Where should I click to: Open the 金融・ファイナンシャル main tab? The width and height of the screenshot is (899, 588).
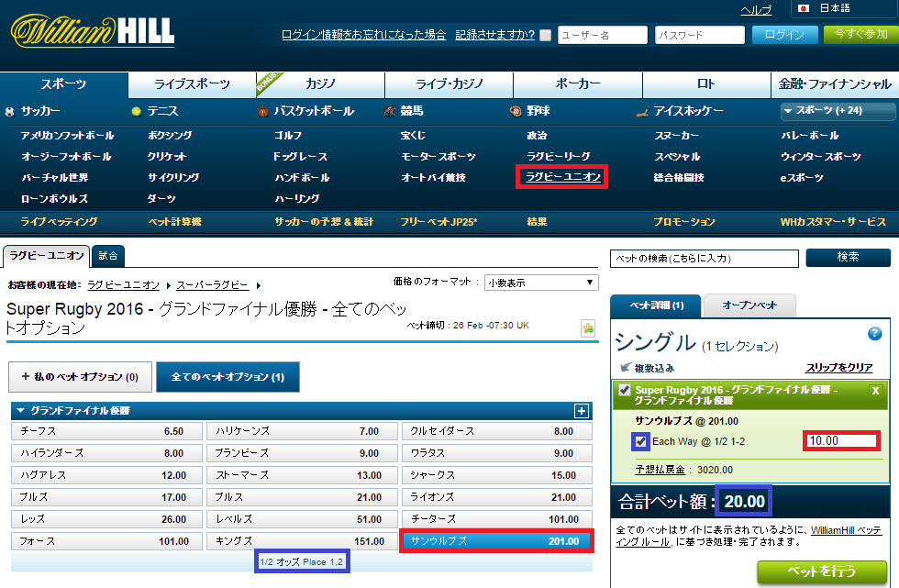tap(835, 84)
